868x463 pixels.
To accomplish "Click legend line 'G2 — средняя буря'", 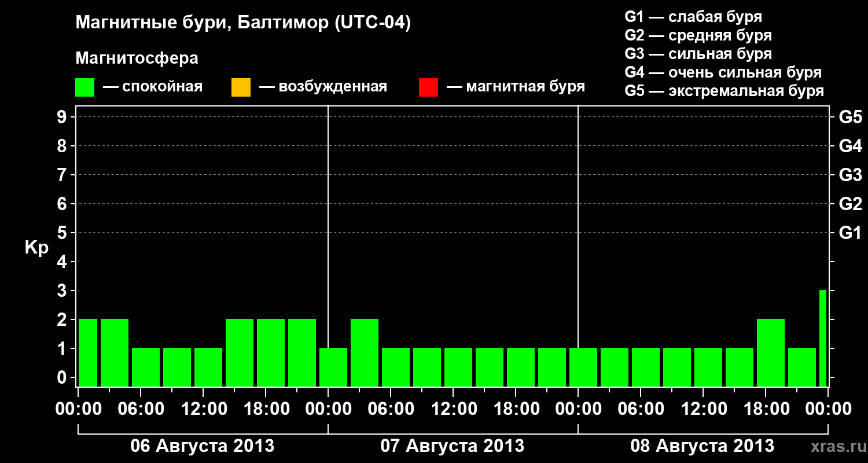I will pyautogui.click(x=698, y=35).
